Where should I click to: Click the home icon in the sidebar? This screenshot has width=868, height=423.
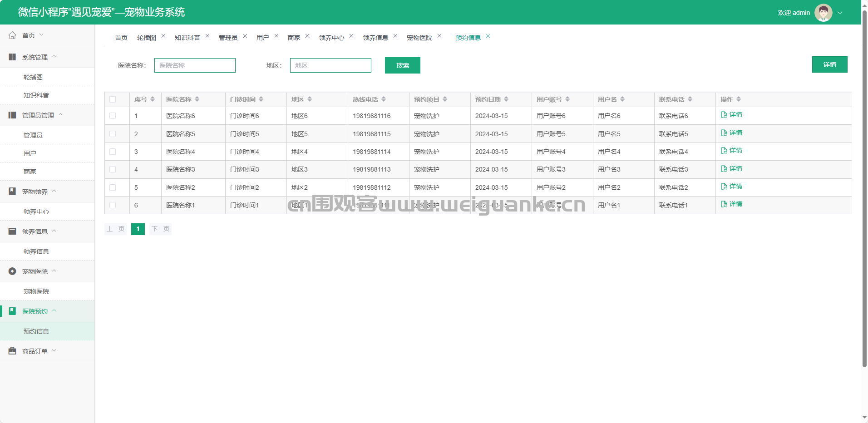pyautogui.click(x=12, y=35)
